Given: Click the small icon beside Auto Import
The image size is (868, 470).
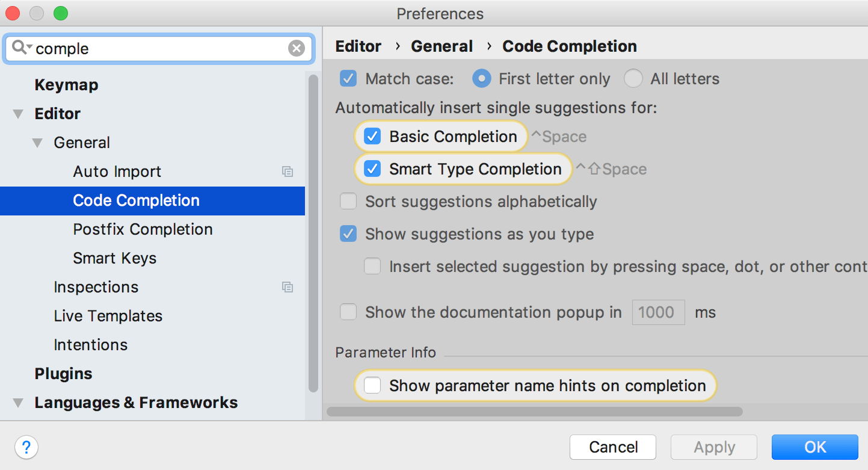Looking at the screenshot, I should 288,172.
